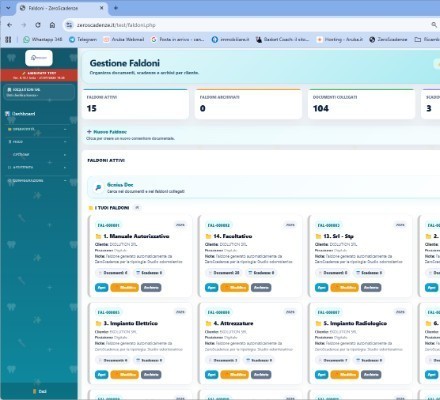Click Apri on 4. Attrezzature card
This screenshot has height=400, width=440.
211,375
